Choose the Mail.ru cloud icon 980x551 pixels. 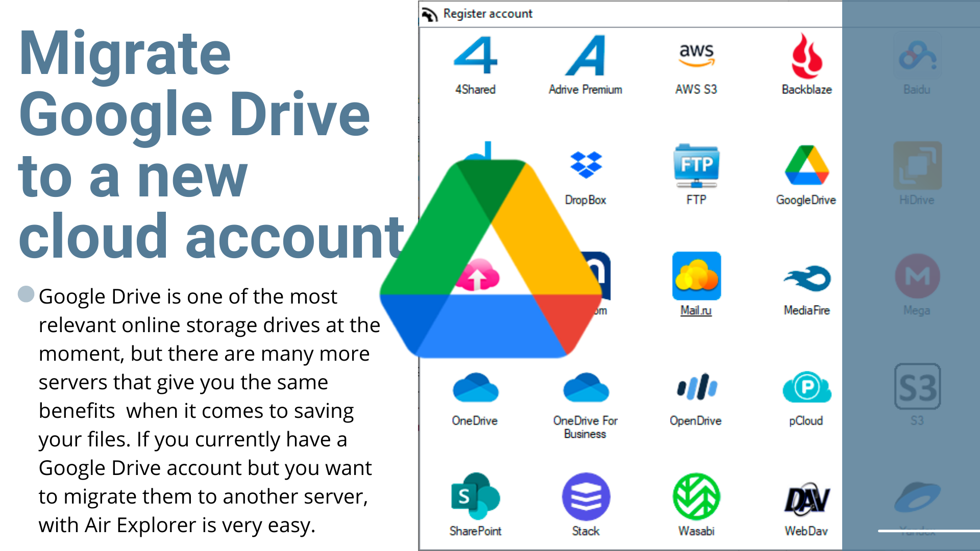point(696,276)
